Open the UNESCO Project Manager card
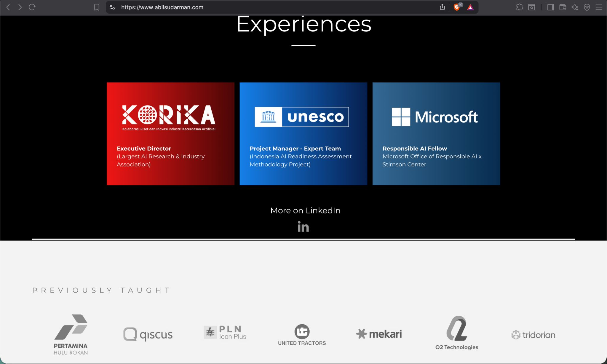Screen dimensions: 607x364 [x=303, y=134]
